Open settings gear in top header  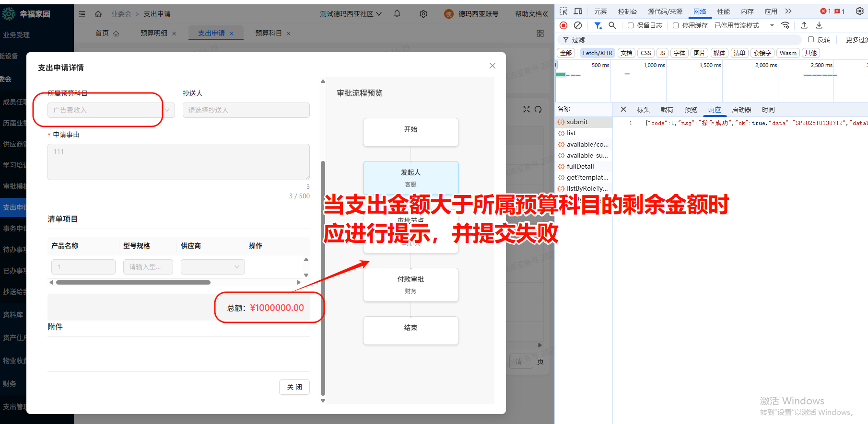pyautogui.click(x=423, y=14)
